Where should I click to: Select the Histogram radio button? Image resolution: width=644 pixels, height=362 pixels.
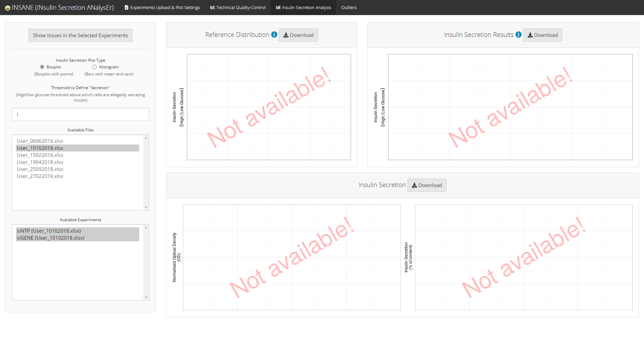pos(95,67)
